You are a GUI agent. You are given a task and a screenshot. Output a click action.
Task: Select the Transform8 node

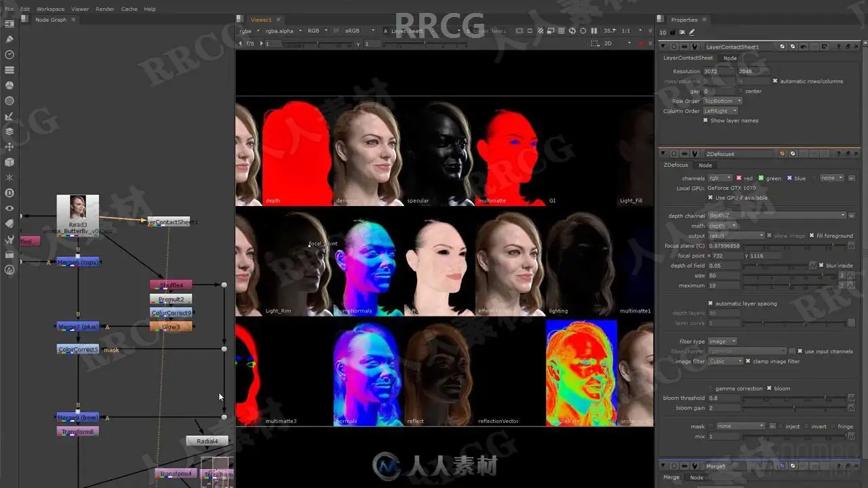pyautogui.click(x=78, y=431)
